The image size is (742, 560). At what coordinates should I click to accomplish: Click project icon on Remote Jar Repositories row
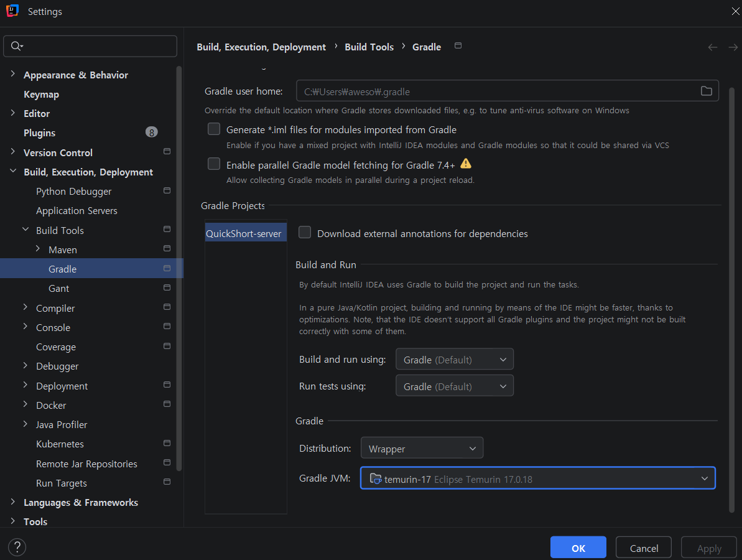[x=167, y=462]
